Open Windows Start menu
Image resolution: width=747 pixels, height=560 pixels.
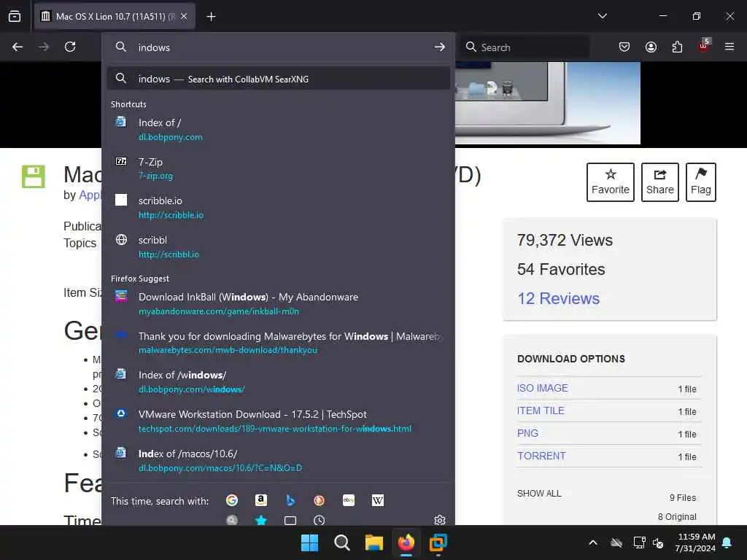tap(309, 542)
